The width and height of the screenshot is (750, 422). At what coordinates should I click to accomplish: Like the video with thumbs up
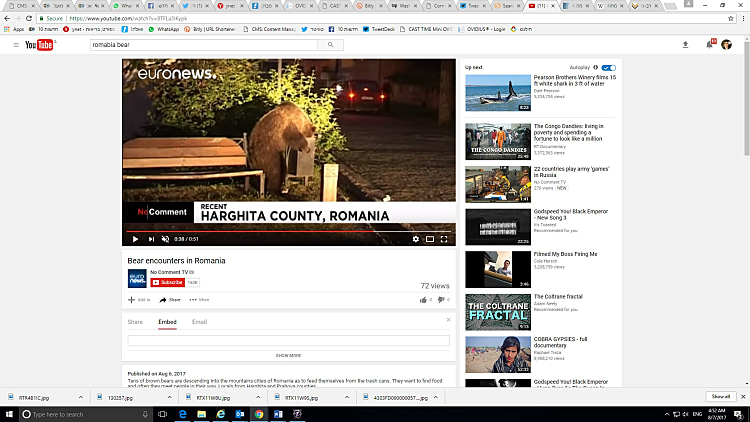pyautogui.click(x=423, y=299)
